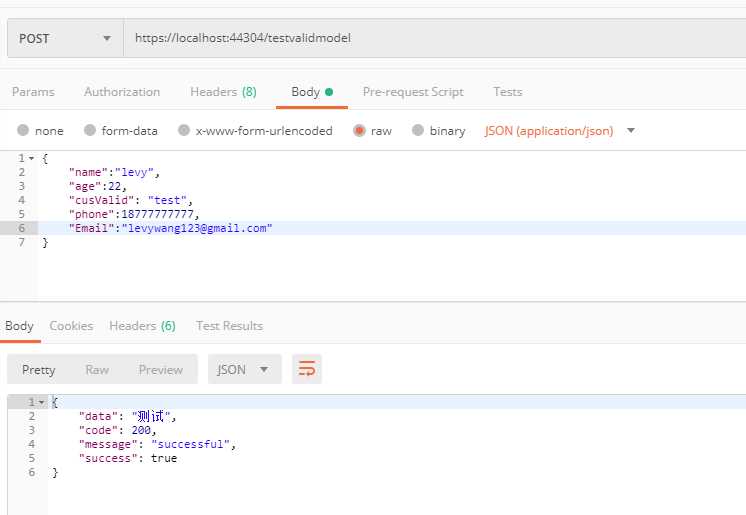746x515 pixels.
Task: Select the x-www-form-urlencoded option
Action: [255, 130]
